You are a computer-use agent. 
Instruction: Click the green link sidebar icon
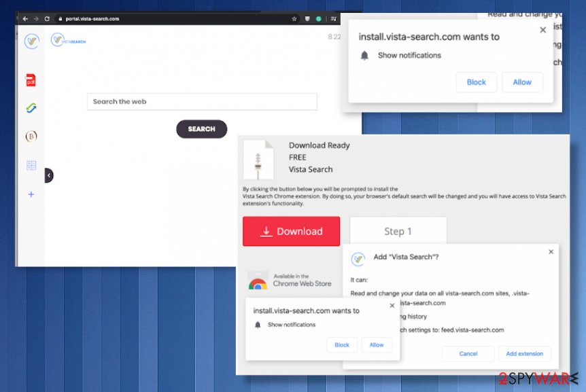point(31,108)
